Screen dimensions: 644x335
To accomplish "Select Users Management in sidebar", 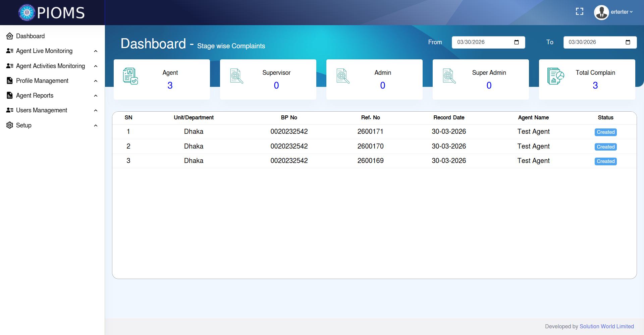I will pos(42,110).
